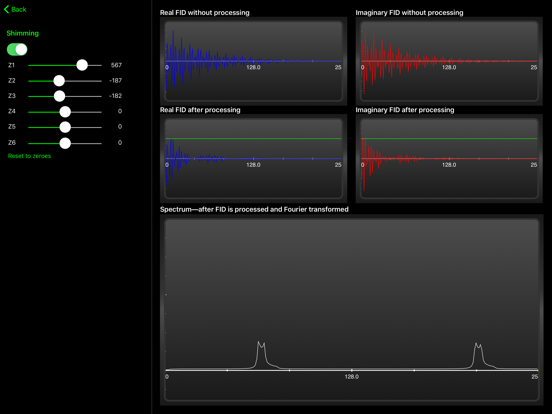Click the Z3 slider handle
The image size is (552, 414).
[59, 96]
